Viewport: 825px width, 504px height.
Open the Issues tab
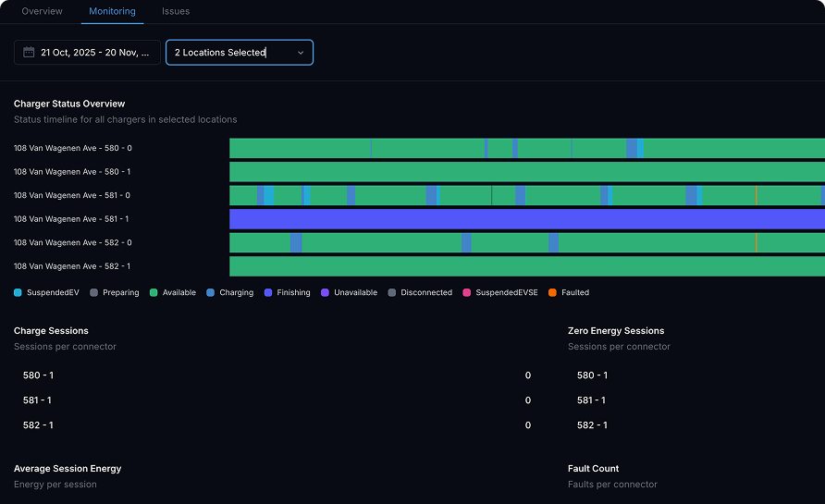click(x=176, y=11)
